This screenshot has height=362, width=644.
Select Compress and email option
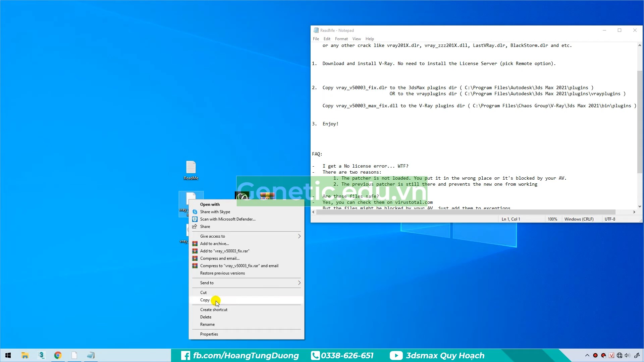pos(220,258)
